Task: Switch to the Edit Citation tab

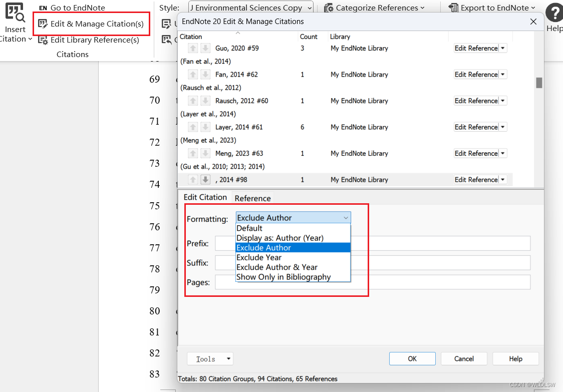Action: (x=205, y=197)
